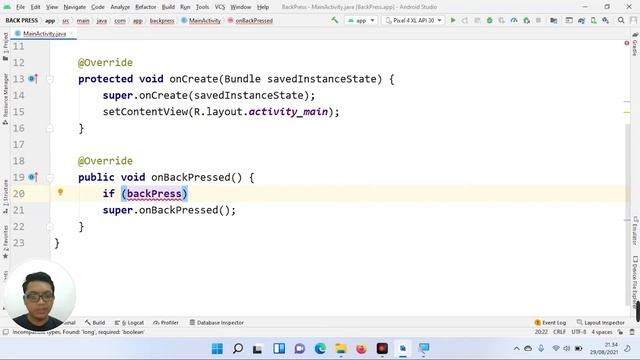
Task: Open the Database Inspector tool window
Action: (x=216, y=322)
